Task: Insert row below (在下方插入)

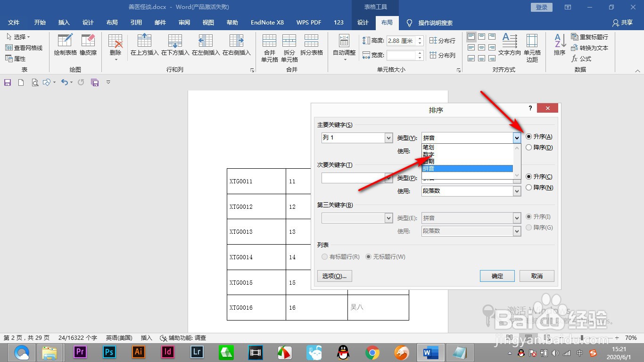Action: click(x=175, y=45)
